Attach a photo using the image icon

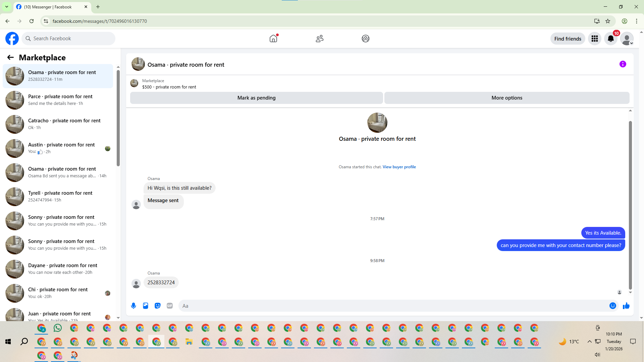point(146,306)
